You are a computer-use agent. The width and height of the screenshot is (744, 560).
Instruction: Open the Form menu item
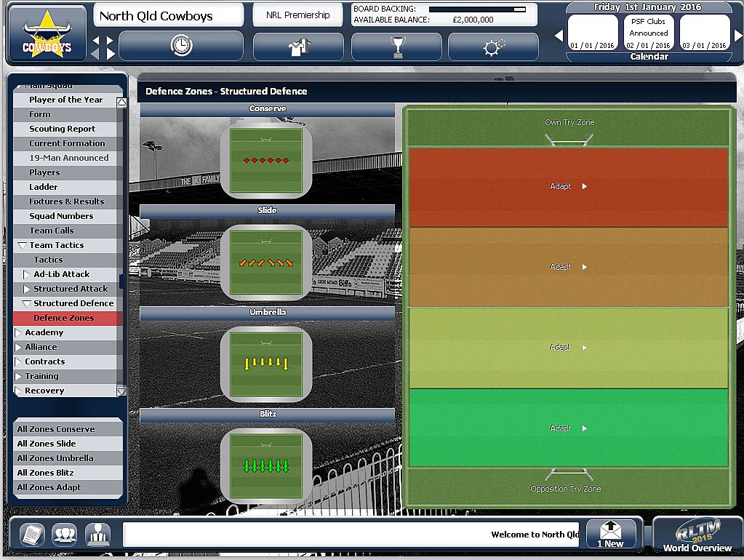pos(65,114)
